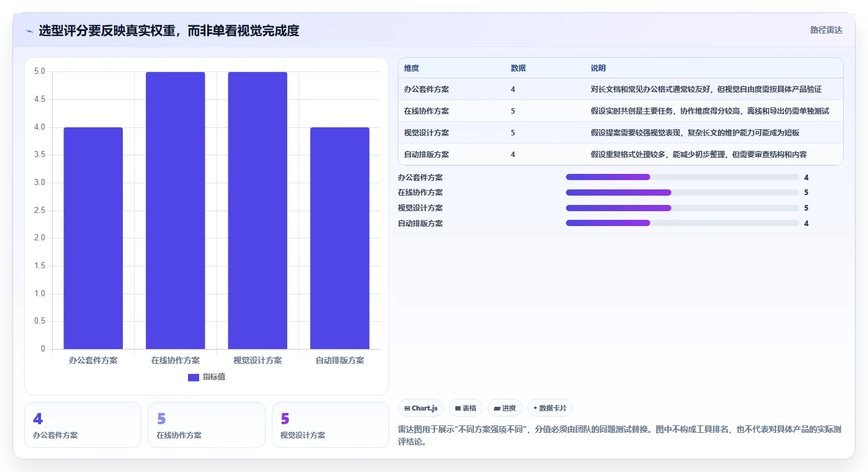
Task: Select the chart bar for 视觉设计方案
Action: click(x=257, y=211)
